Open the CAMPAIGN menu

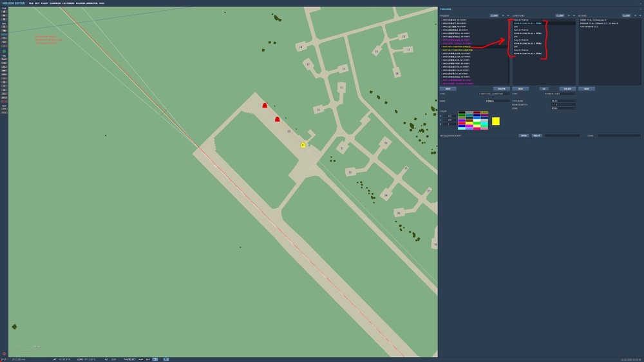click(x=55, y=3)
